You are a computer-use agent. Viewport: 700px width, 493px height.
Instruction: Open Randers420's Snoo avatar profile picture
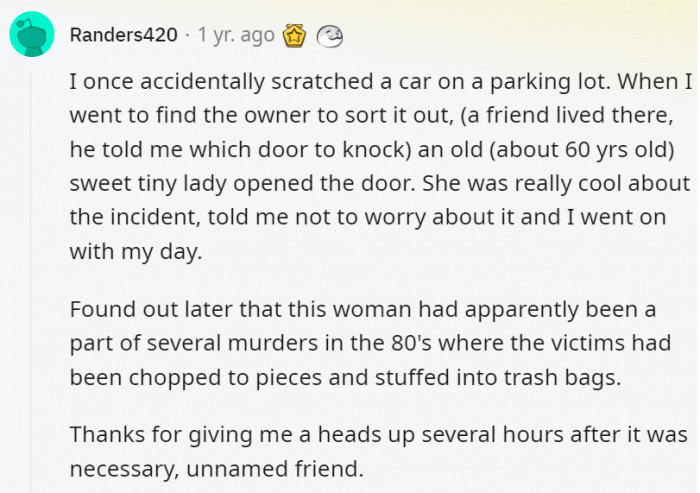tap(32, 34)
